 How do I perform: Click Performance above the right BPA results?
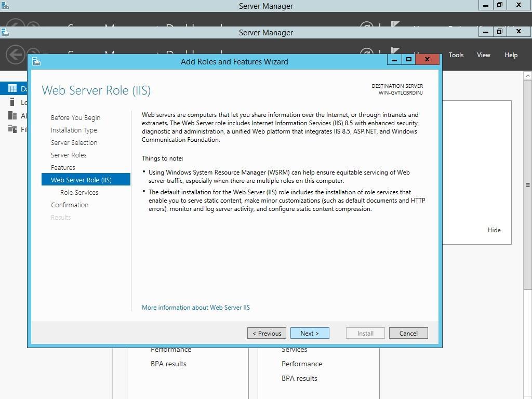[302, 364]
